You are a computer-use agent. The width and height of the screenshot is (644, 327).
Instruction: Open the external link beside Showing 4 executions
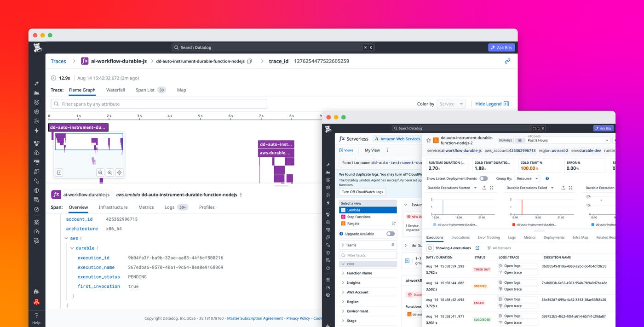(477, 248)
